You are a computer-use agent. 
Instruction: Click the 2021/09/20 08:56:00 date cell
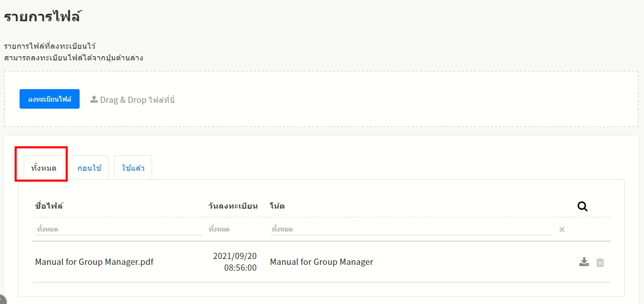pos(235,262)
